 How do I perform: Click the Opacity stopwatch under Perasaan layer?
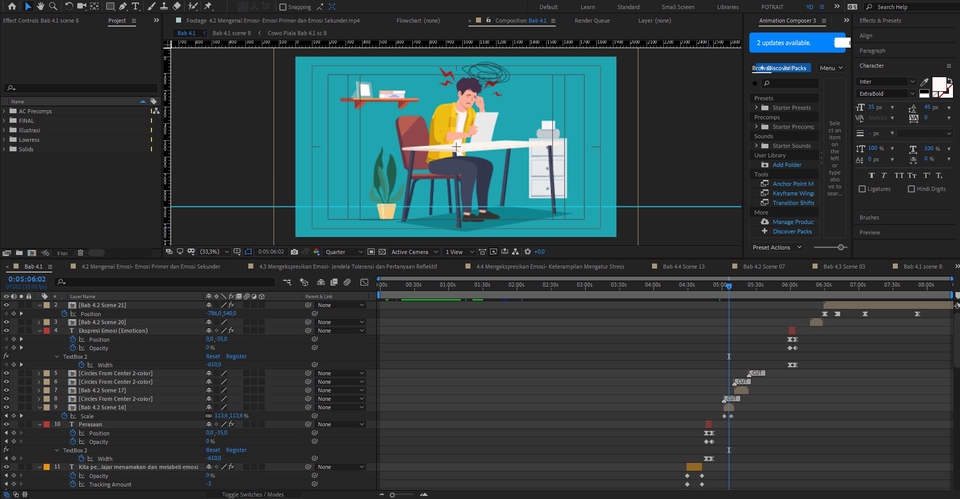[x=73, y=441]
